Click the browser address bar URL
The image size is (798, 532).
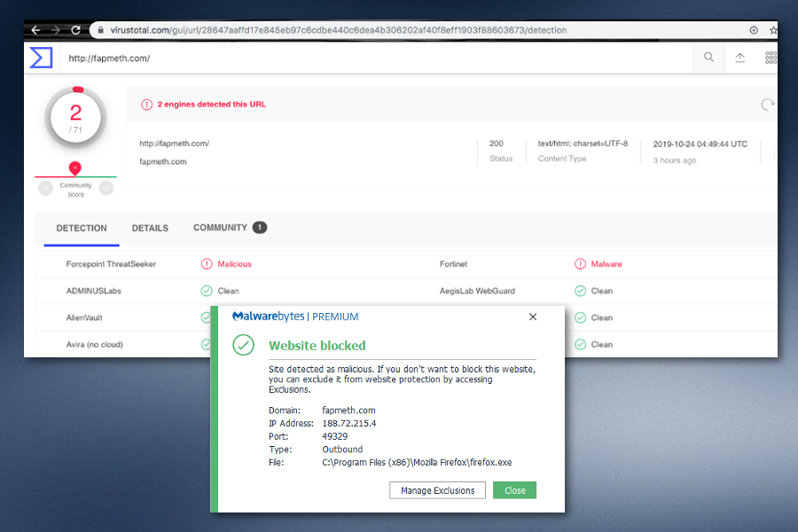(339, 30)
